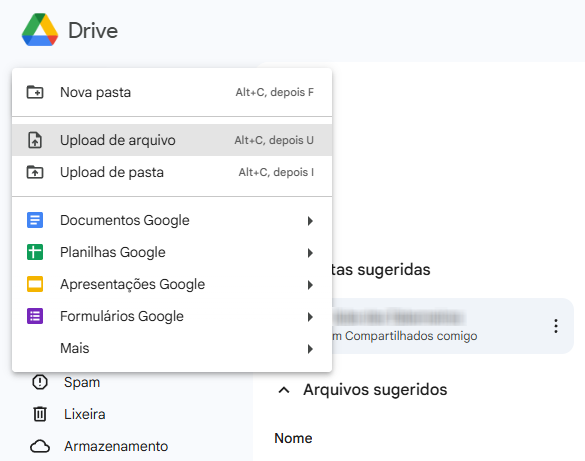This screenshot has height=461, width=585.
Task: Click 'Compartilhados comigo' location text
Action: 411,336
